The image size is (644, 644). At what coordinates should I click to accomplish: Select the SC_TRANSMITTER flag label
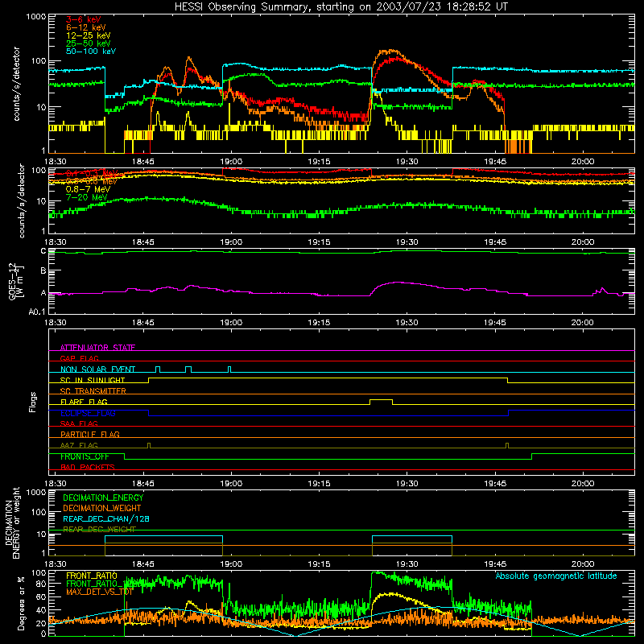click(x=93, y=391)
